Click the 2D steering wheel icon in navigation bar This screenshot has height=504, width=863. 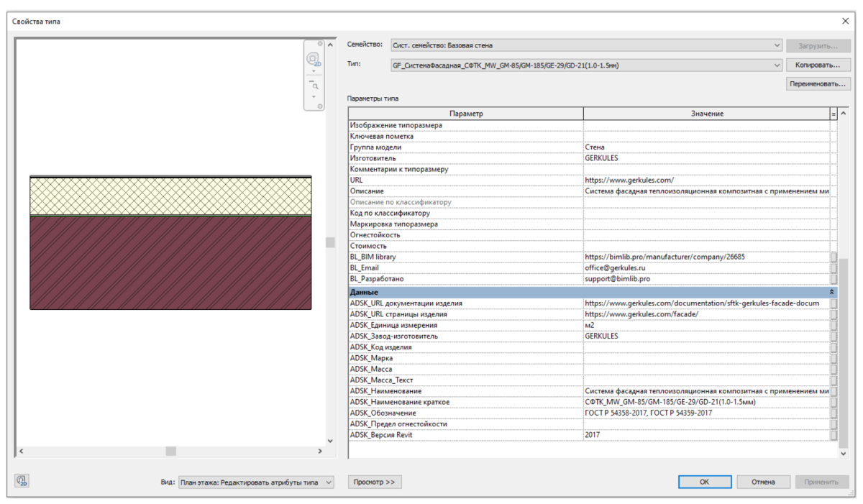[313, 60]
